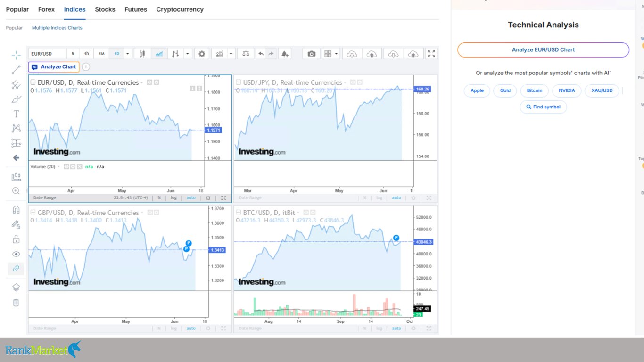Expand the indicators dropdown arrow
The width and height of the screenshot is (644, 362).
[231, 54]
